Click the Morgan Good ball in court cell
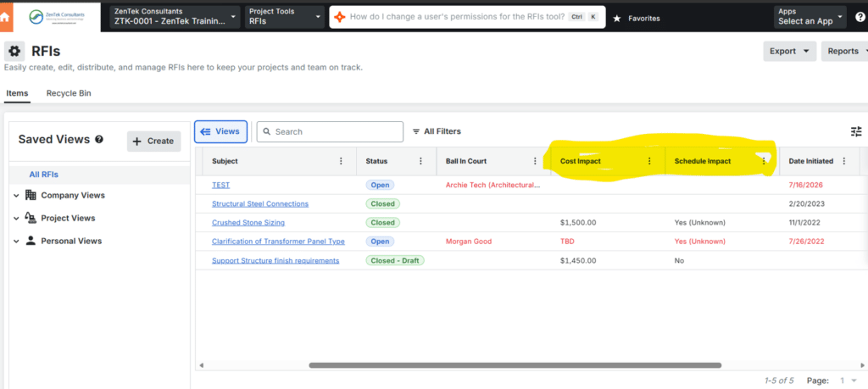Image resolution: width=868 pixels, height=389 pixels. [x=468, y=242]
